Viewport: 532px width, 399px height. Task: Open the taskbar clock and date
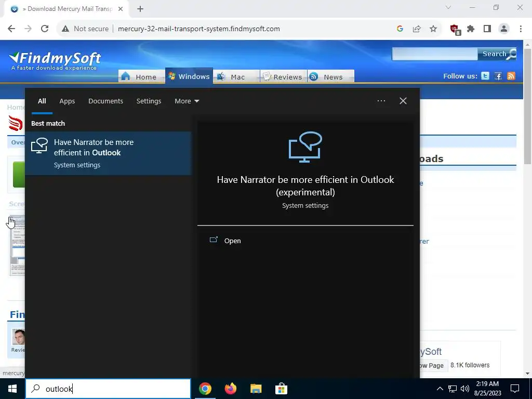(487, 389)
